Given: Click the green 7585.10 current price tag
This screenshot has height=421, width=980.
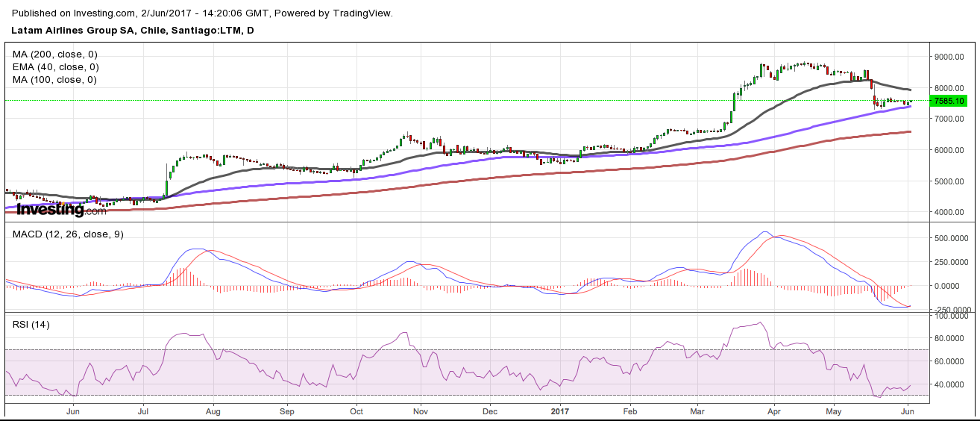Looking at the screenshot, I should [x=949, y=101].
